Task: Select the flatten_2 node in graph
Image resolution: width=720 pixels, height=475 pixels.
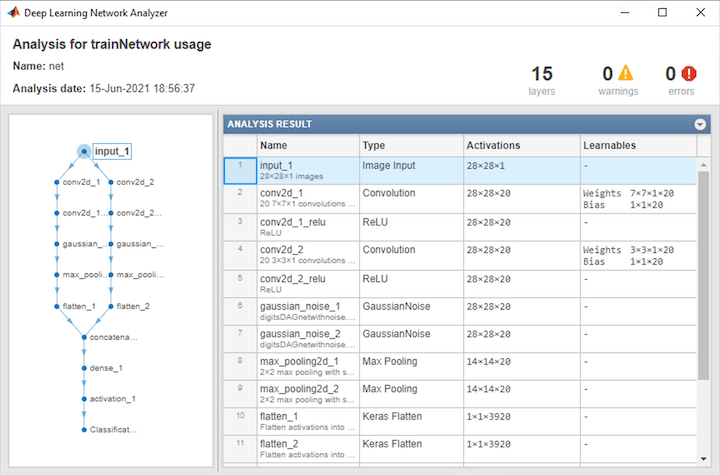Action: (132, 306)
